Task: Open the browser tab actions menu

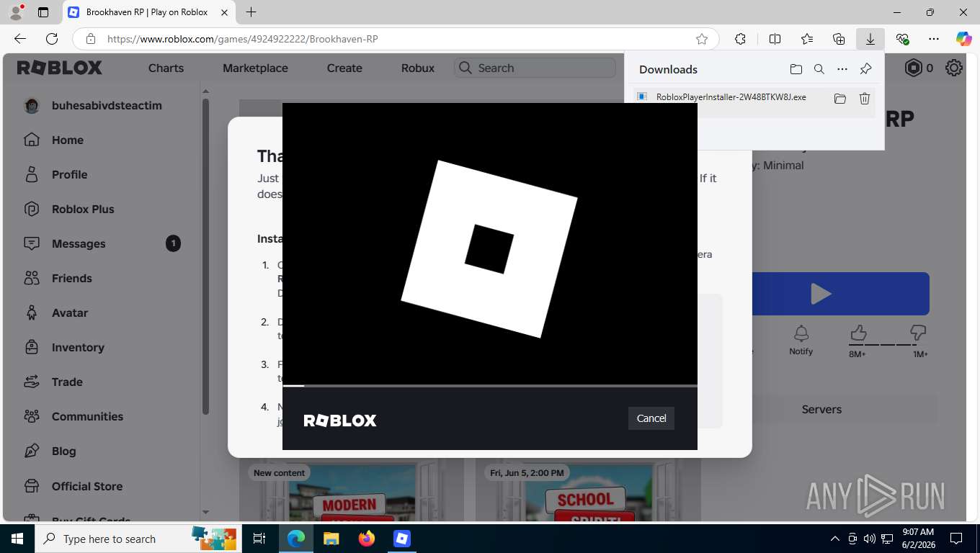Action: click(43, 12)
